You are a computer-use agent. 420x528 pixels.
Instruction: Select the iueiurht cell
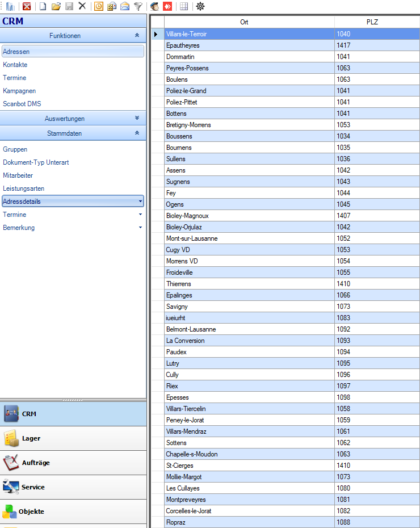[x=249, y=318]
